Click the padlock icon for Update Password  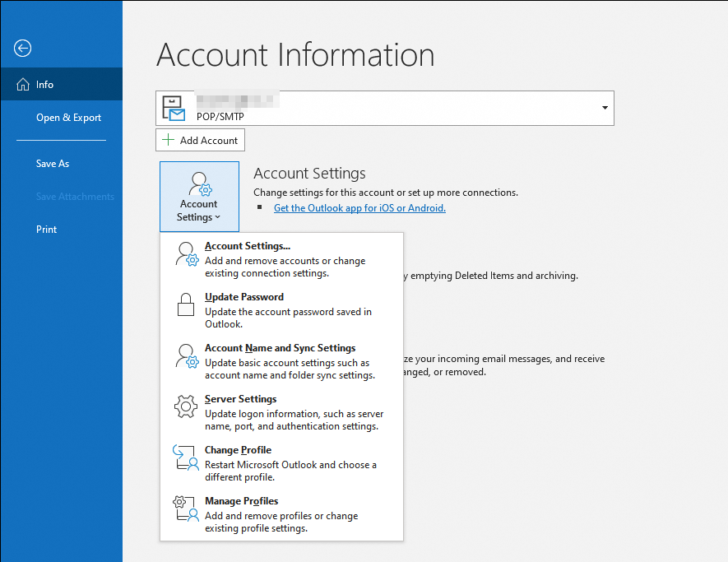[186, 304]
